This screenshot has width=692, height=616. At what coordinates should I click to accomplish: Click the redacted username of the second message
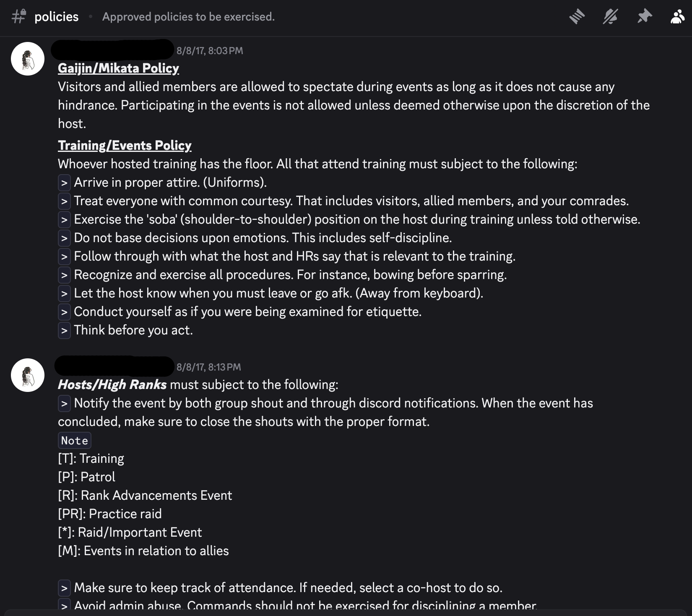click(x=112, y=366)
